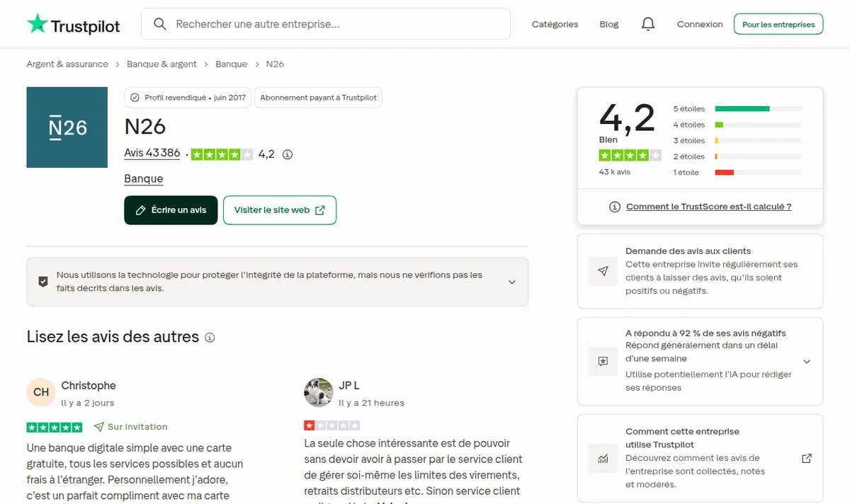Screen dimensions: 850x504
Task: Click the 'Abonnement payant à Trustpilot' badge
Action: click(318, 98)
